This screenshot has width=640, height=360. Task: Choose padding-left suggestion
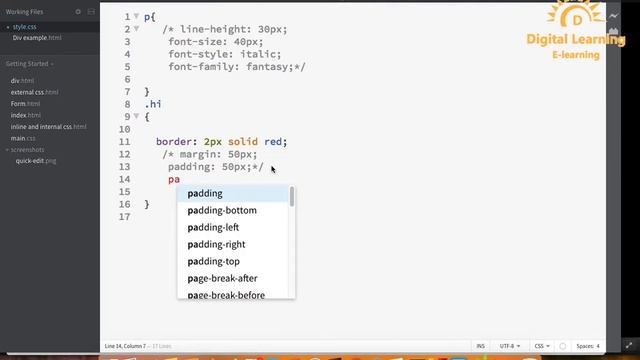tap(233, 227)
